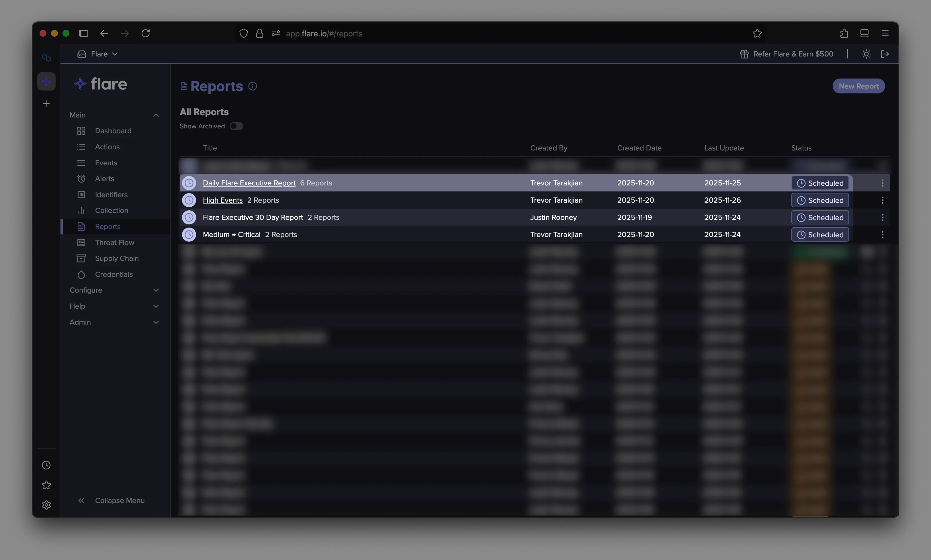
Task: Click the browser address bar URL
Action: pyautogui.click(x=324, y=34)
